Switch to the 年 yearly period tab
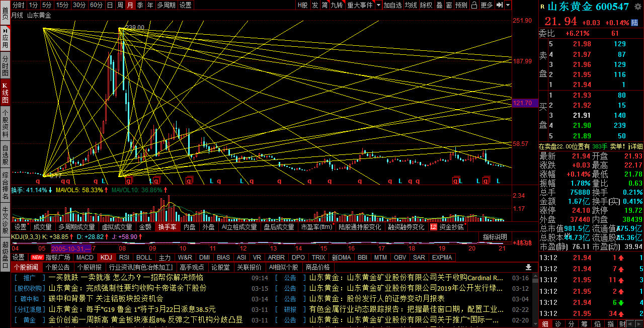 (150, 5)
